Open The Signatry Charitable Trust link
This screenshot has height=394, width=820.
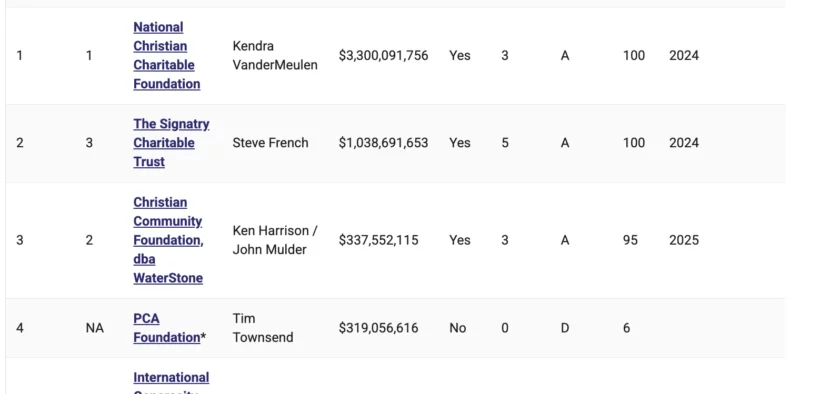pyautogui.click(x=171, y=143)
